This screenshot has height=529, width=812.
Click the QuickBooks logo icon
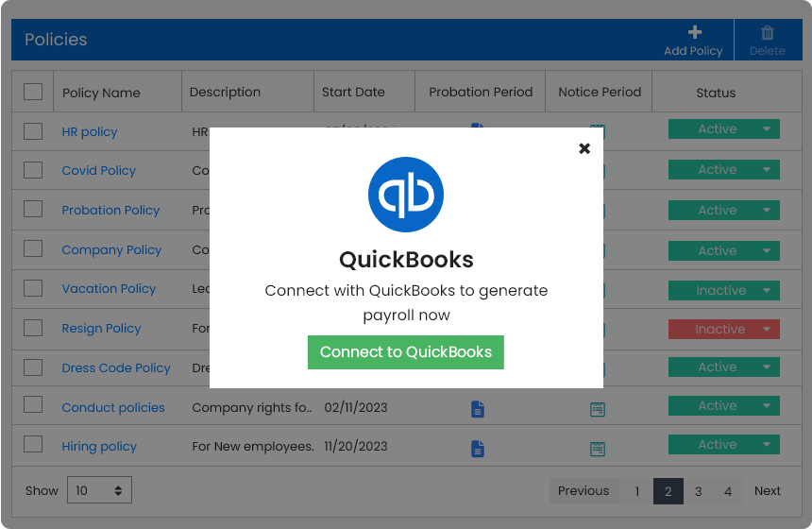point(405,195)
